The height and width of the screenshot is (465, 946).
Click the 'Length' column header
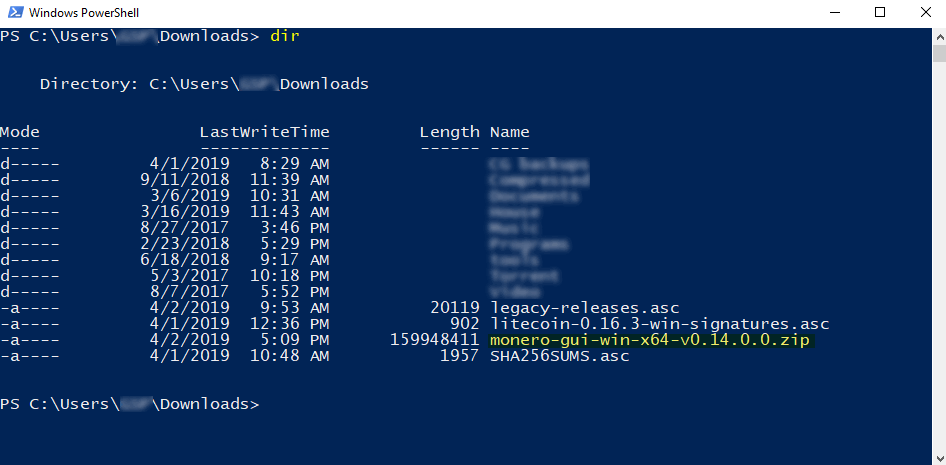(449, 132)
